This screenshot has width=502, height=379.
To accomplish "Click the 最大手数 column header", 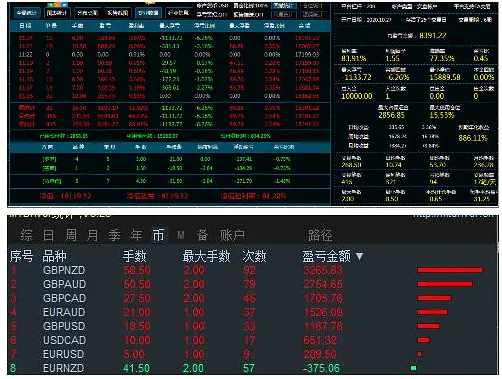I will 206,256.
